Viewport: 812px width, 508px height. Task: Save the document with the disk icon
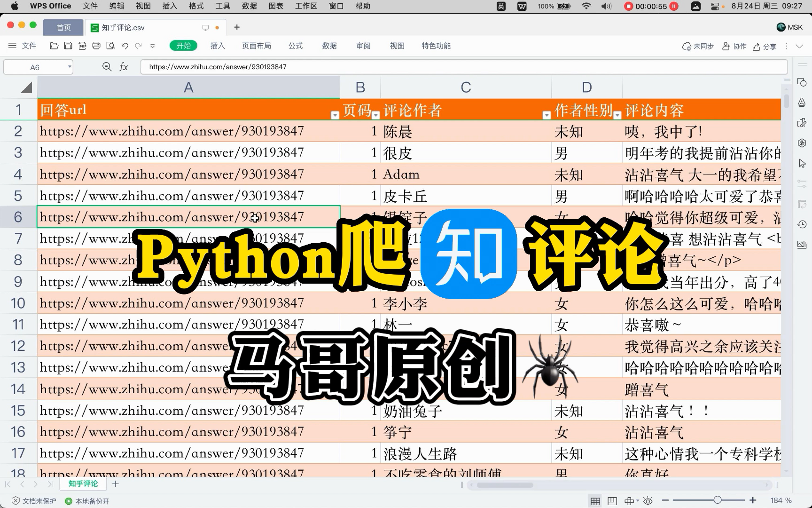pyautogui.click(x=68, y=46)
